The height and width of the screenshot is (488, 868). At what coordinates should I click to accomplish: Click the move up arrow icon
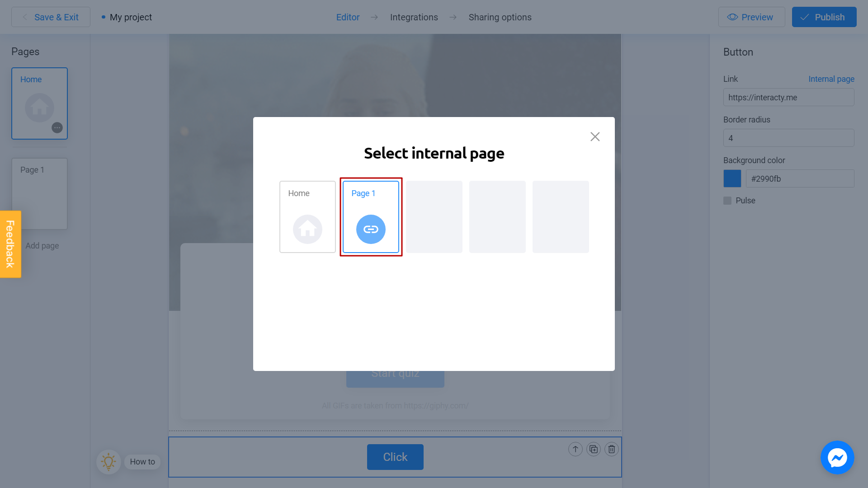576,449
